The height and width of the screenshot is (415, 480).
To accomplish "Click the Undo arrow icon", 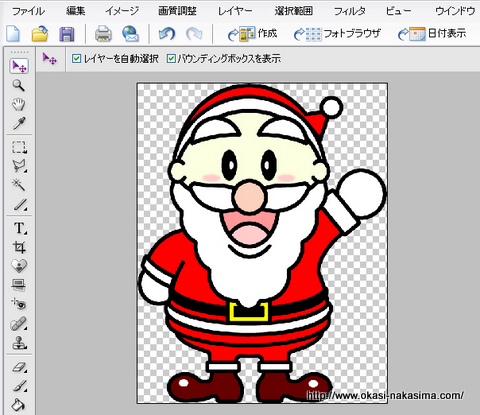I will pyautogui.click(x=167, y=34).
